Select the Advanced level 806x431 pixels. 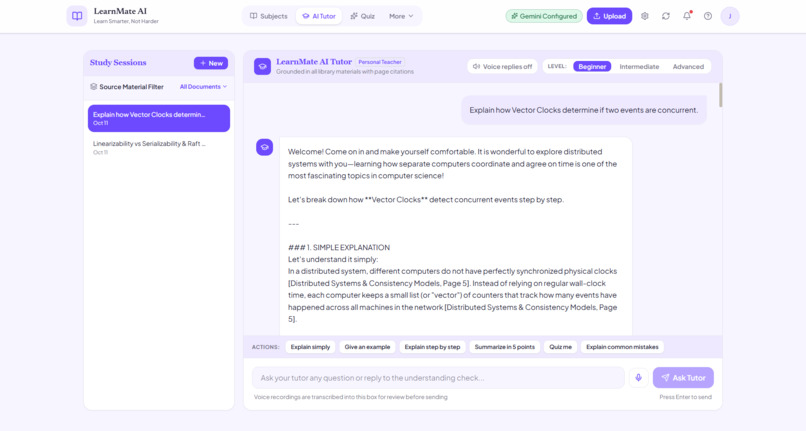[688, 66]
